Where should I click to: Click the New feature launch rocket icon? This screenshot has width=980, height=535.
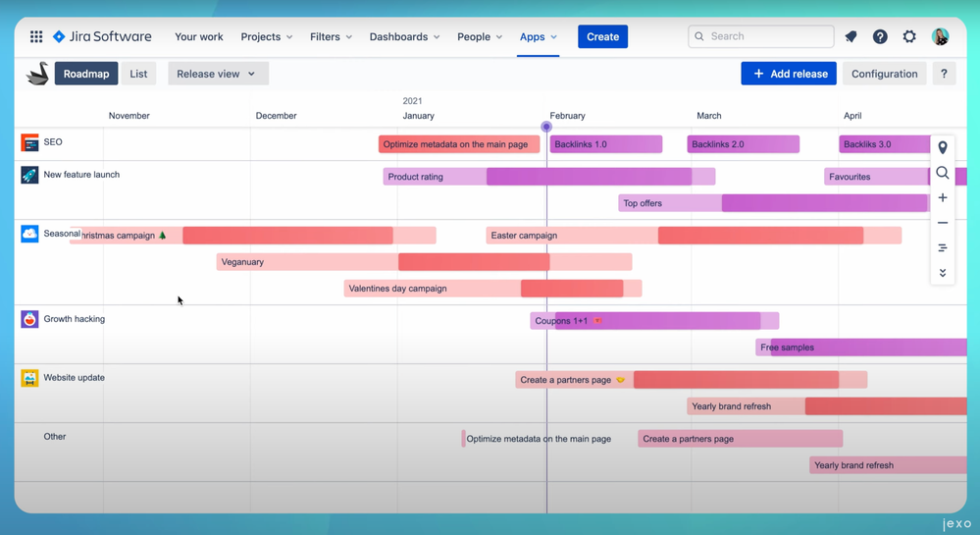tap(29, 175)
